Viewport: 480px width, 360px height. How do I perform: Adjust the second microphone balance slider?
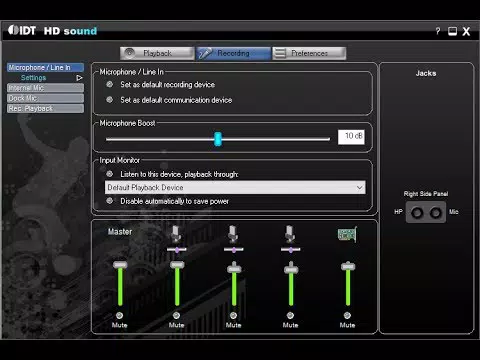click(234, 249)
